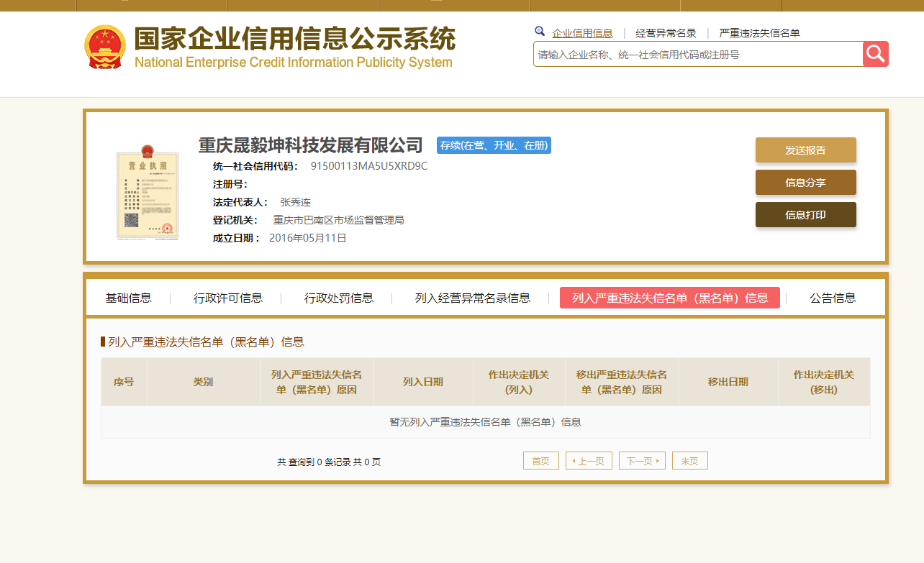Switch to the 列入经营异常名录信息 tab
Viewport: 924px width, 563px height.
[x=473, y=298]
